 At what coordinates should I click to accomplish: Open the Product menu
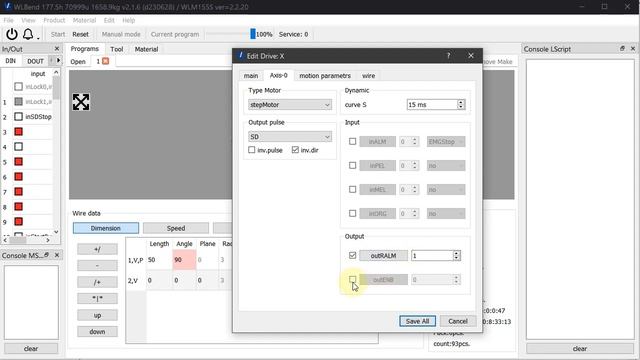(54, 20)
